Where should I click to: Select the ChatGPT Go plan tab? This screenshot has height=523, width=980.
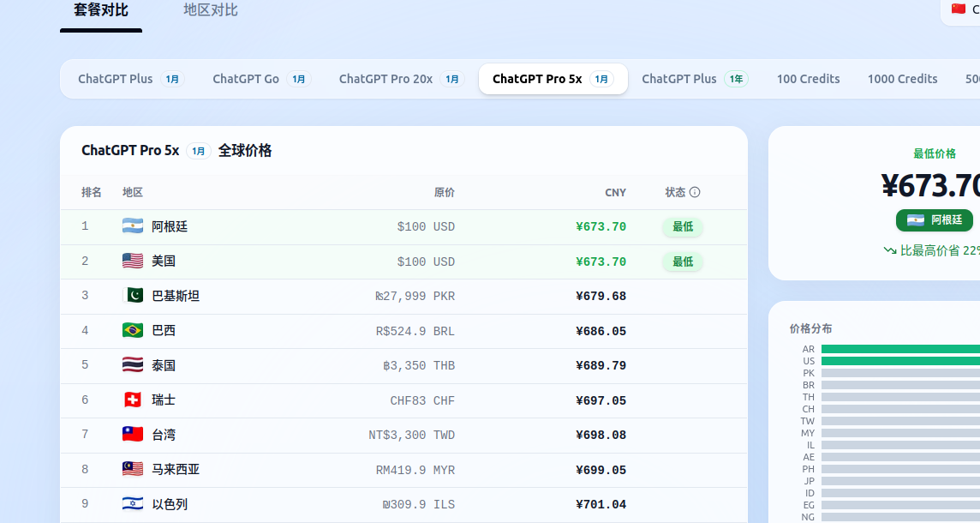pyautogui.click(x=261, y=79)
